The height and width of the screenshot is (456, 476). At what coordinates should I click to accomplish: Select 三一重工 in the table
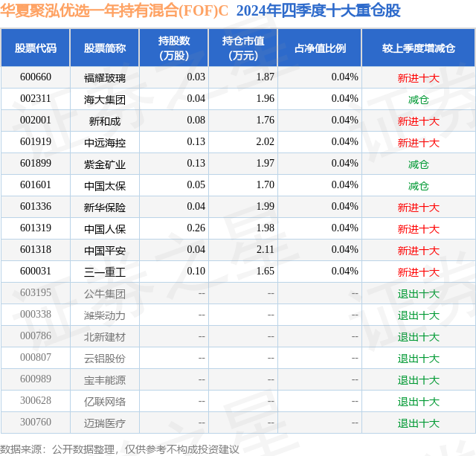pos(105,272)
